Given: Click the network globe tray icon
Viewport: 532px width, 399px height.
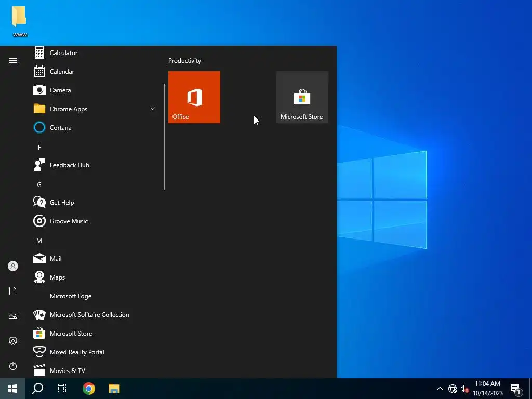Looking at the screenshot, I should coord(453,389).
